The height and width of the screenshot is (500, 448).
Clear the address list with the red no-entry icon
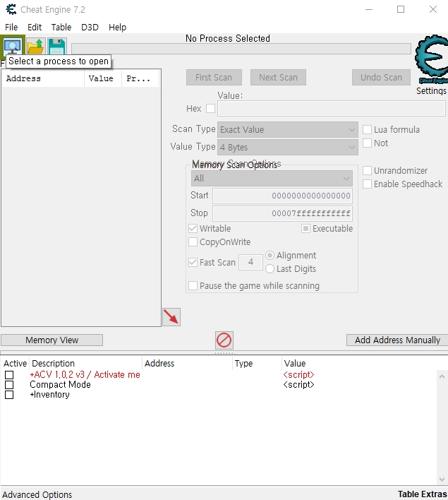224,340
